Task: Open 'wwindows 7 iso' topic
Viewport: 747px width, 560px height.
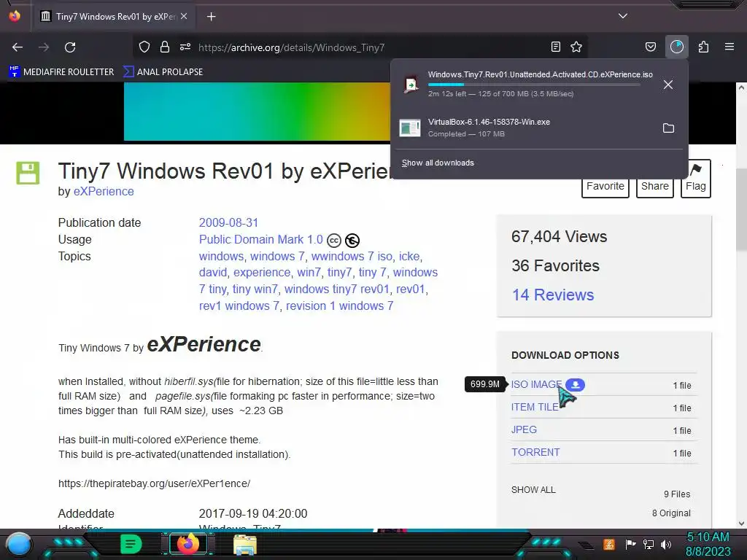Action: (352, 256)
